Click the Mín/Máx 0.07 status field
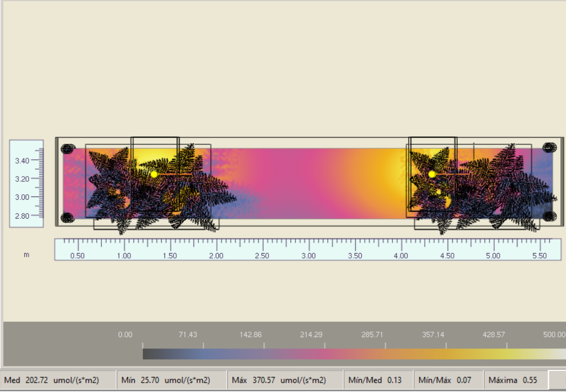Viewport: 566px width, 392px height. pos(447,380)
